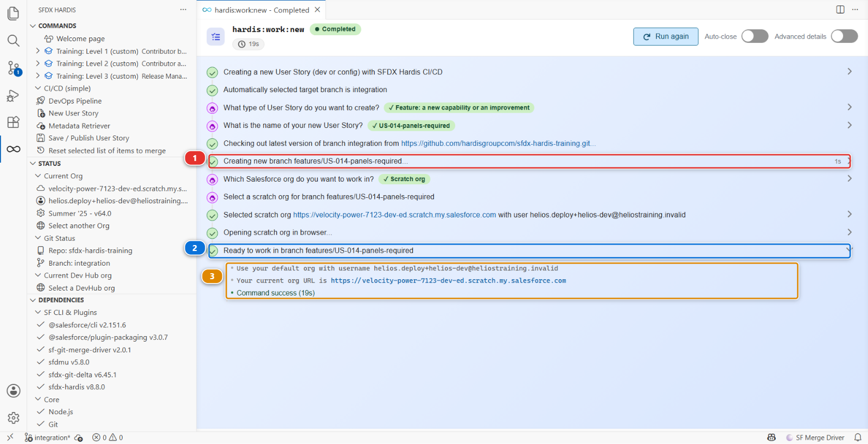Image resolution: width=868 pixels, height=444 pixels.
Task: Open the Accounts menu icon
Action: pos(14,391)
